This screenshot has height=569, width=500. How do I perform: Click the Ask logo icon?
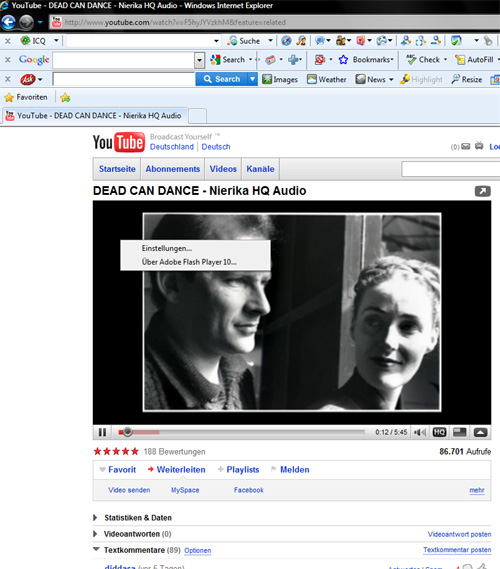pyautogui.click(x=28, y=79)
